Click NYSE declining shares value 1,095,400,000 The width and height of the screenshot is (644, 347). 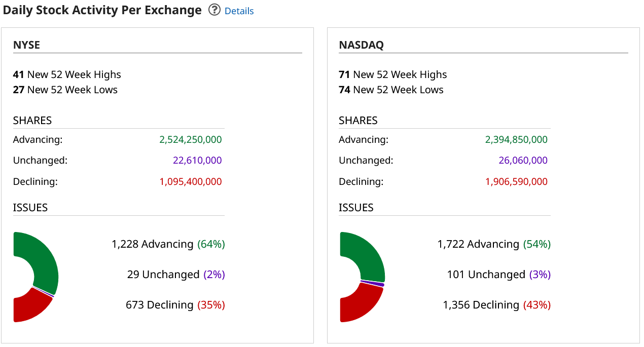pos(190,181)
